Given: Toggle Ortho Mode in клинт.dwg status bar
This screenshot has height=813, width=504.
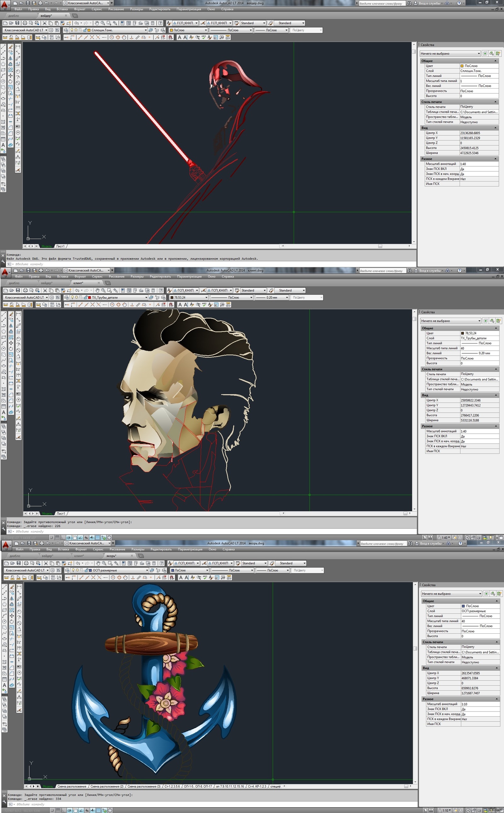Looking at the screenshot, I should 63,537.
